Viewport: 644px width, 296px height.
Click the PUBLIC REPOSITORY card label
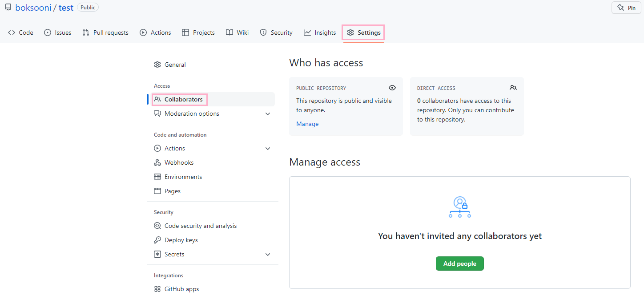coord(321,88)
